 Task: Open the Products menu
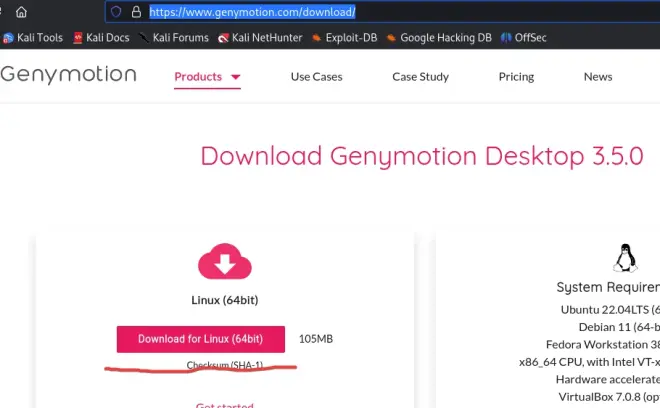click(x=207, y=77)
